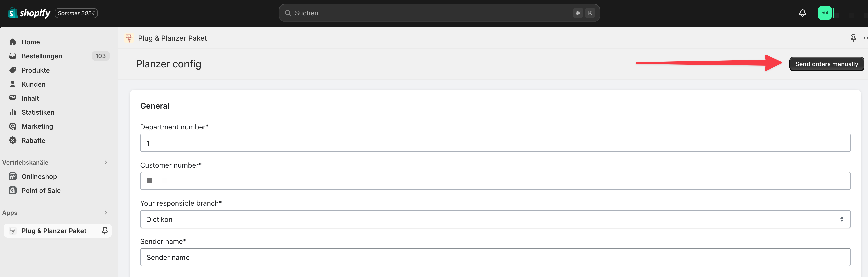Pin the app using the header pin icon
The width and height of the screenshot is (868, 277).
[853, 38]
